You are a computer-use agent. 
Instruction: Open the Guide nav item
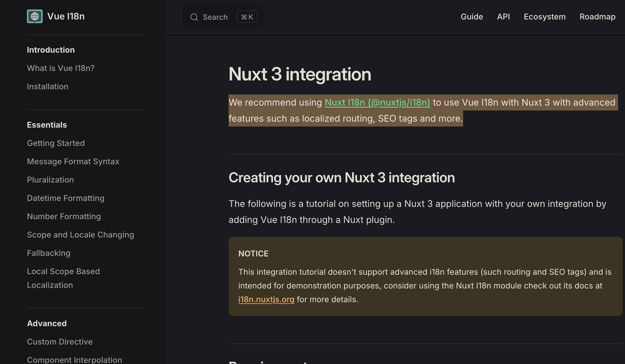coord(472,17)
